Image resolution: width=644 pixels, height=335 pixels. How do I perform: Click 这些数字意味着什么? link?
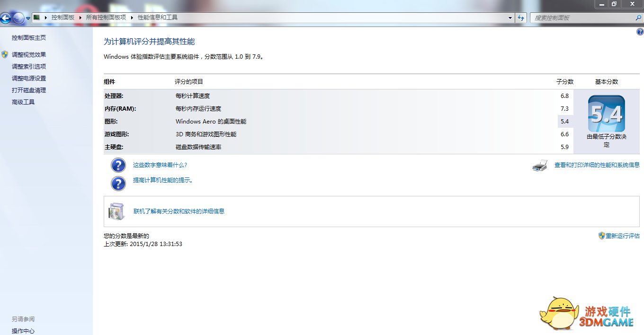(x=160, y=165)
